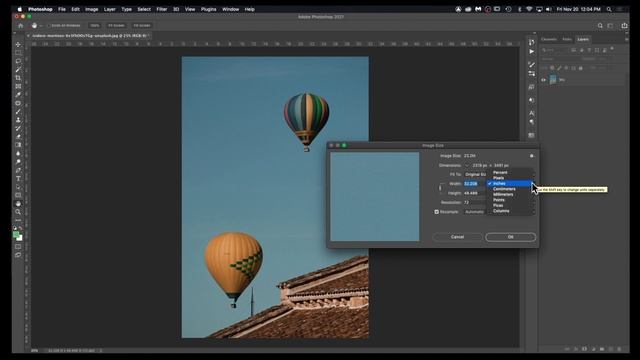This screenshot has height=360, width=640.
Task: Select the Spot Healing Brush tool
Action: [18, 103]
